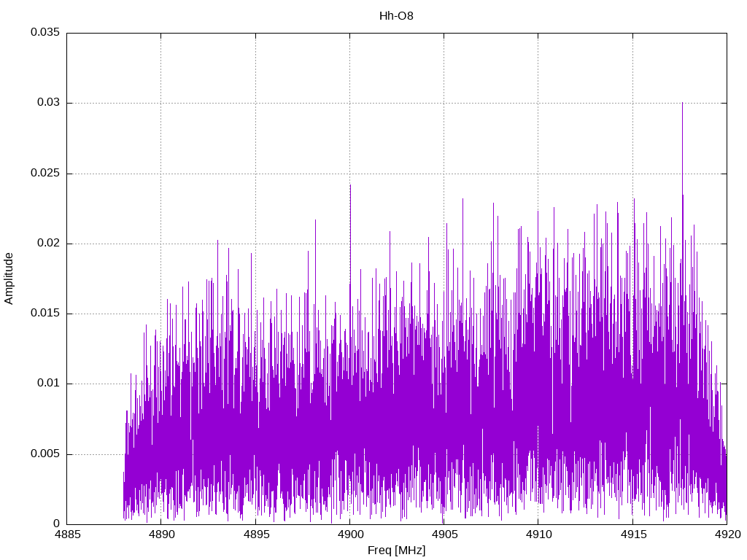
Task: Select the 0.03 y-axis tick label
Action: [x=47, y=103]
